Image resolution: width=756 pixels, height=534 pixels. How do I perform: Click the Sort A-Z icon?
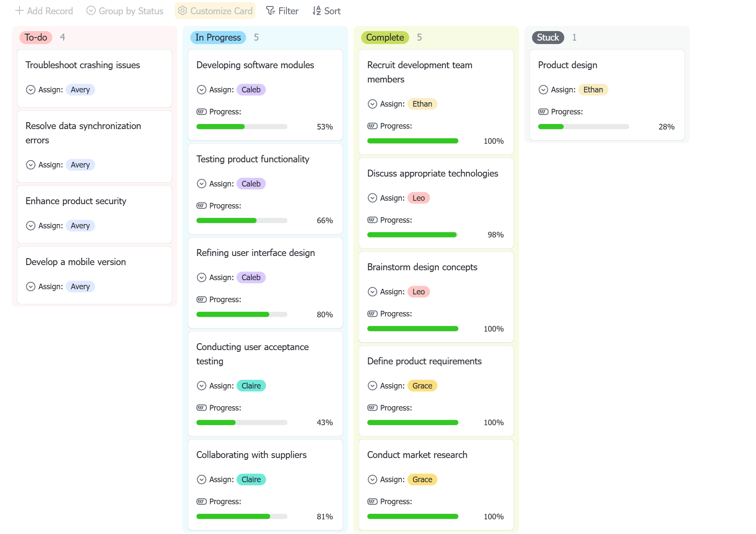(317, 11)
